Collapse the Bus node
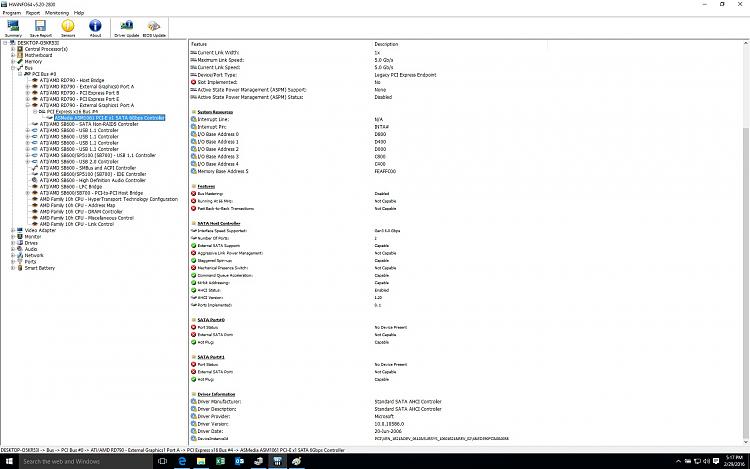The width and height of the screenshot is (750, 469). [13, 67]
